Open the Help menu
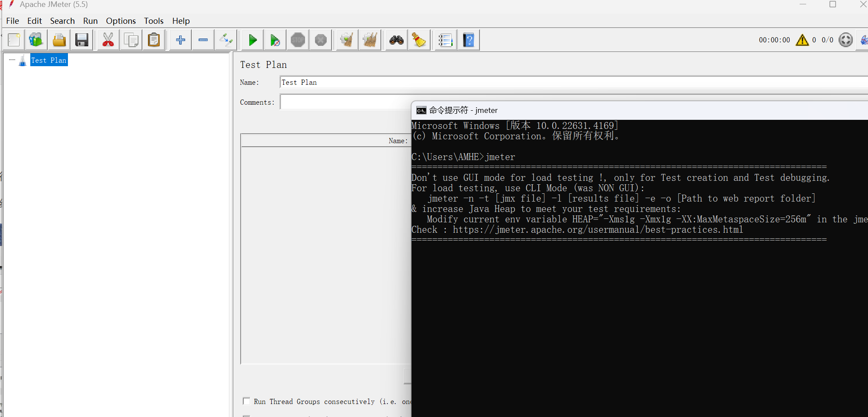This screenshot has width=868, height=417. click(181, 21)
